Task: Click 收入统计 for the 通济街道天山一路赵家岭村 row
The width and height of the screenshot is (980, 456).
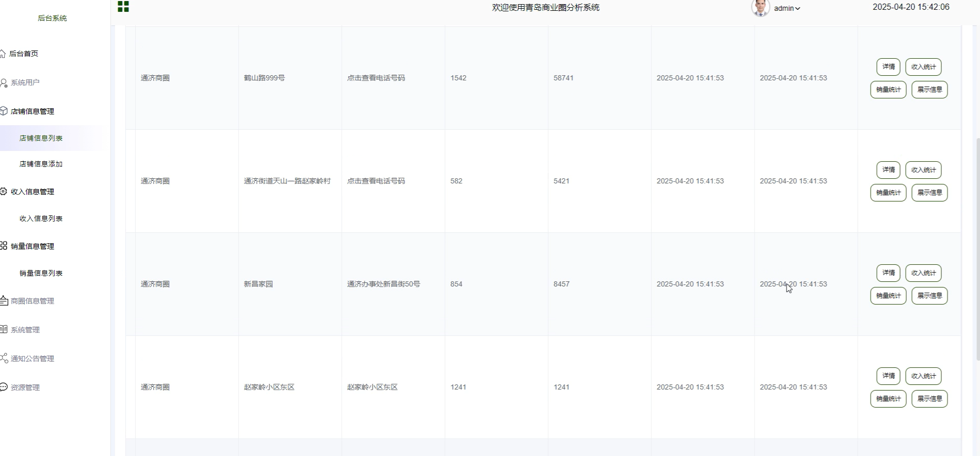Action: (x=923, y=170)
